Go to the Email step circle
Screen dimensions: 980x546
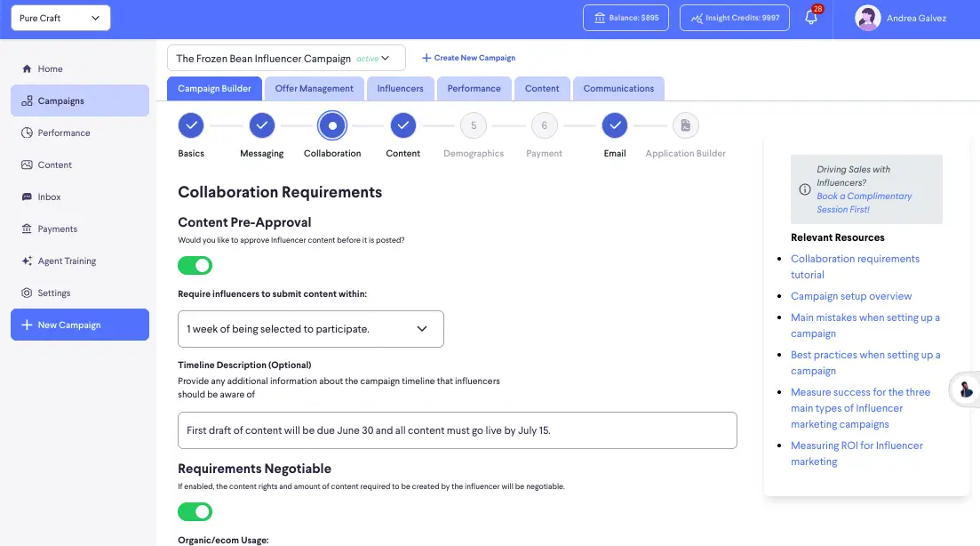pos(615,125)
